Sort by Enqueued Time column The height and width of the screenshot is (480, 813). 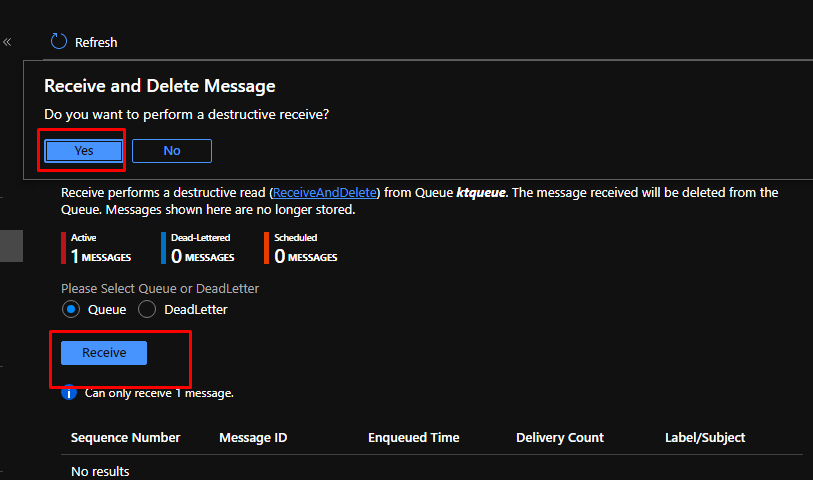pyautogui.click(x=413, y=437)
